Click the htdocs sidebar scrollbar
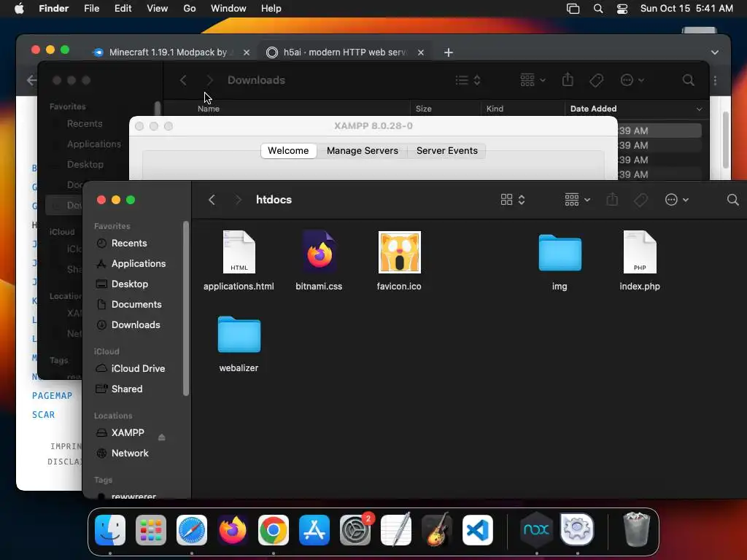747x560 pixels. 186,308
